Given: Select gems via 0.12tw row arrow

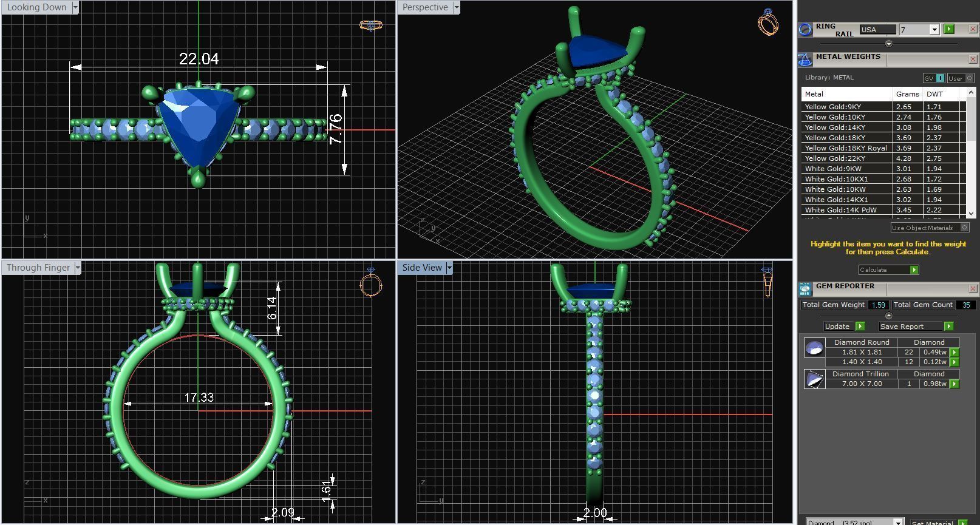Looking at the screenshot, I should tap(954, 362).
